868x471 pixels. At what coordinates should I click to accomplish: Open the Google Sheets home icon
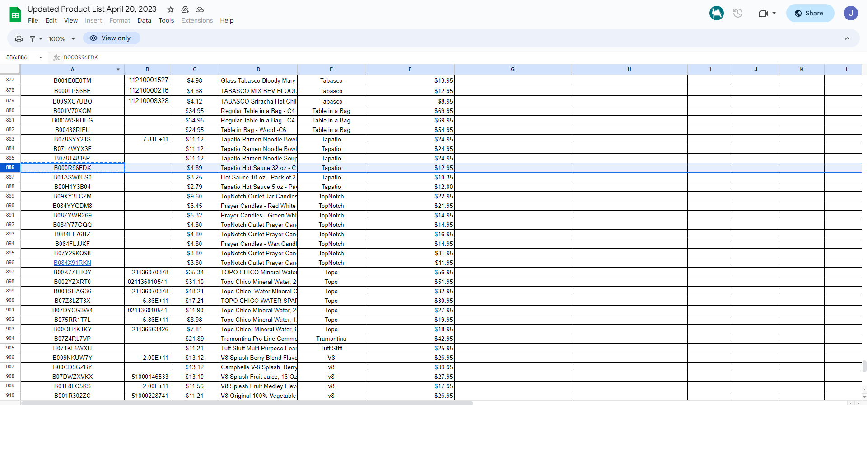click(15, 14)
